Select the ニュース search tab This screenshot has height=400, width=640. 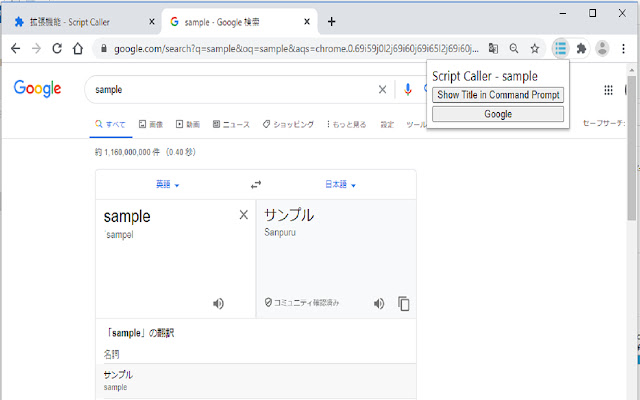pyautogui.click(x=231, y=124)
